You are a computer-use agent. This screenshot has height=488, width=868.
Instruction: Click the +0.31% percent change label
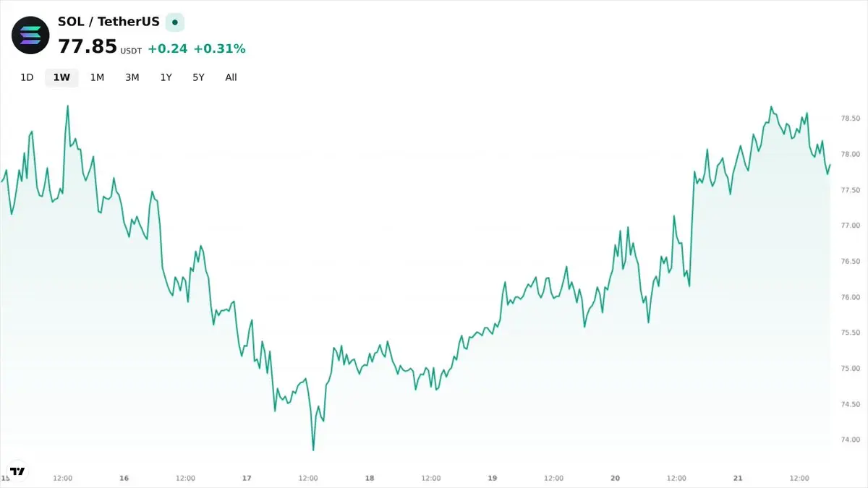pos(219,49)
